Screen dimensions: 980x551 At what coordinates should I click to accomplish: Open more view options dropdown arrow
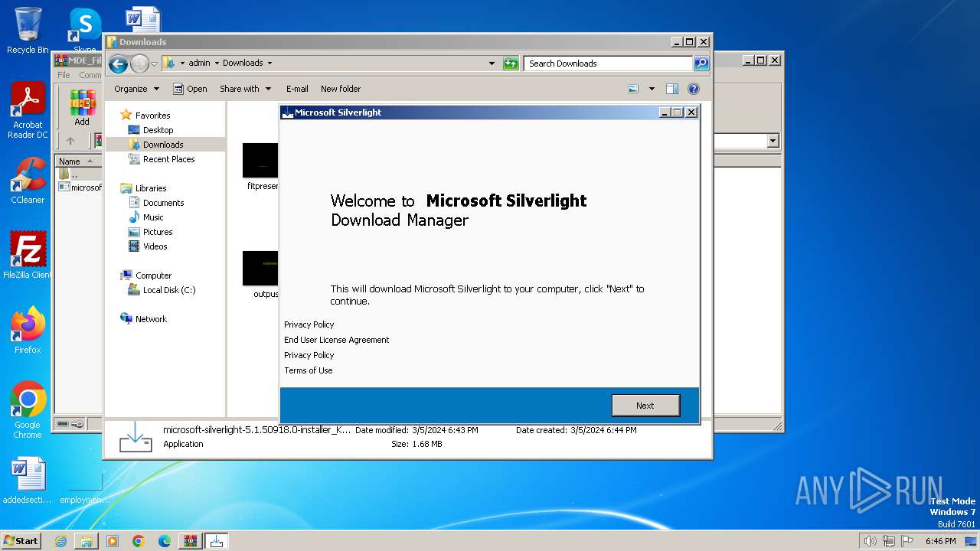(x=652, y=89)
